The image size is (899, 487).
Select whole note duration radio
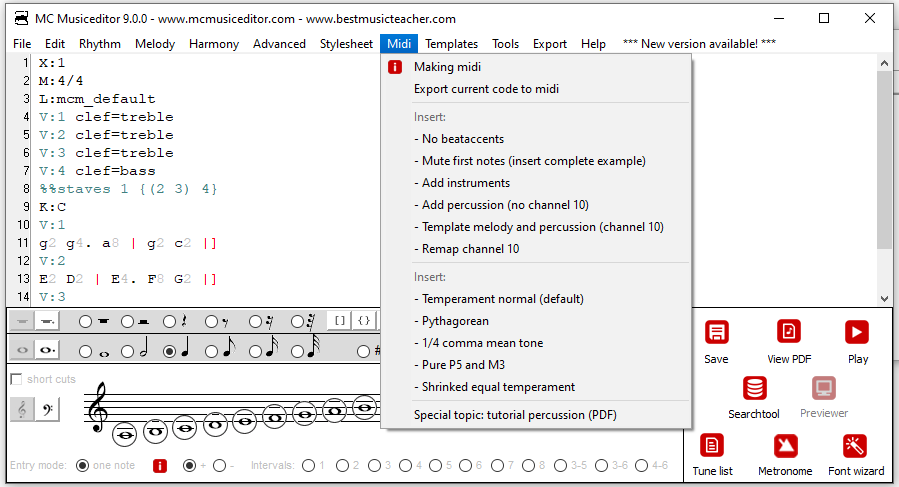click(85, 351)
